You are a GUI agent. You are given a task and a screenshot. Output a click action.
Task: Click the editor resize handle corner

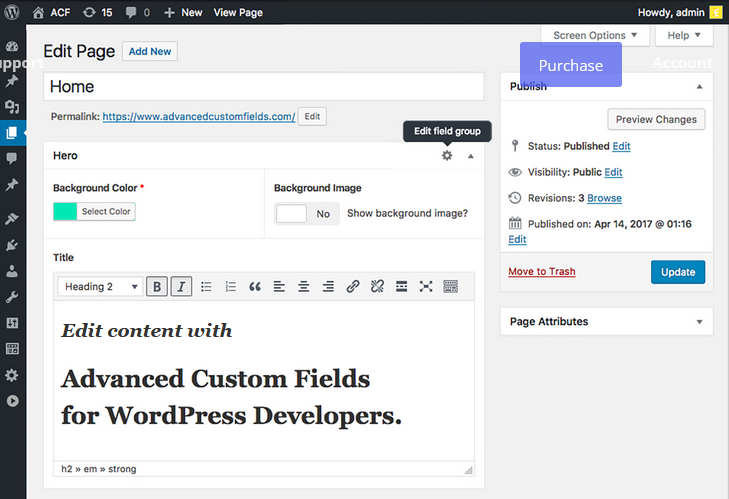[469, 470]
